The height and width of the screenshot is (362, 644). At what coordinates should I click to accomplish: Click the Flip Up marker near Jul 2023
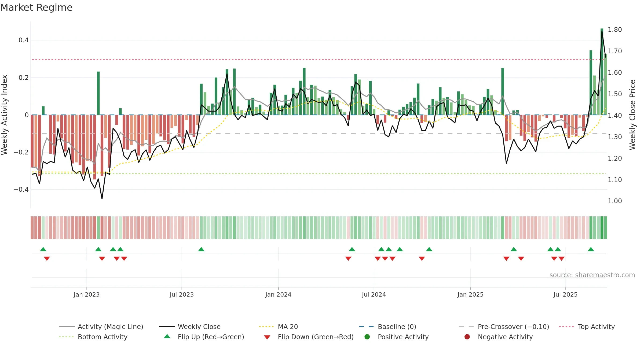[x=201, y=249]
